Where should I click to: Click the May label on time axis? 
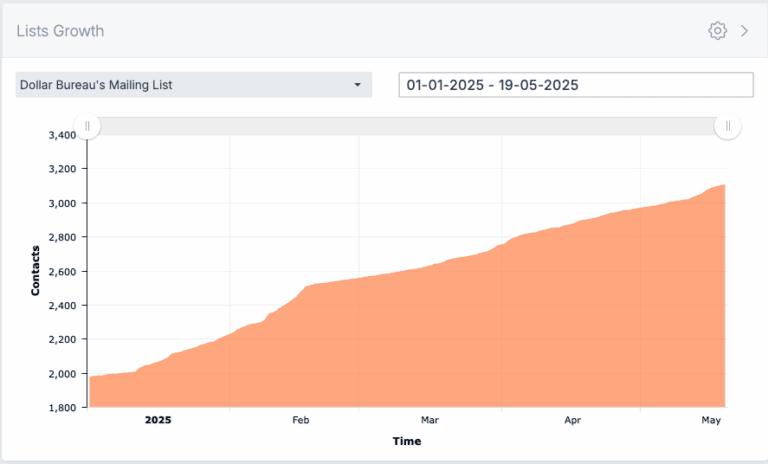coord(711,420)
